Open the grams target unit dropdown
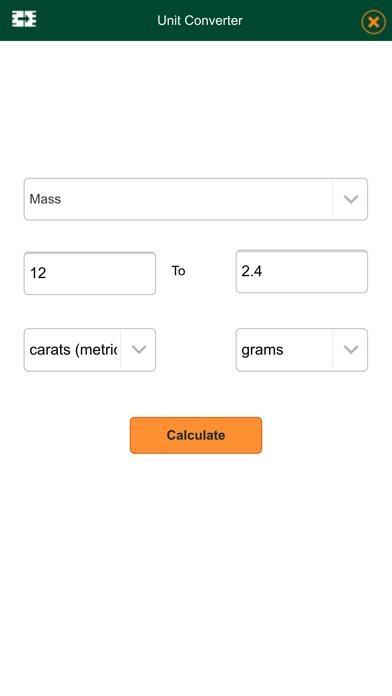The image size is (392, 696). point(302,350)
